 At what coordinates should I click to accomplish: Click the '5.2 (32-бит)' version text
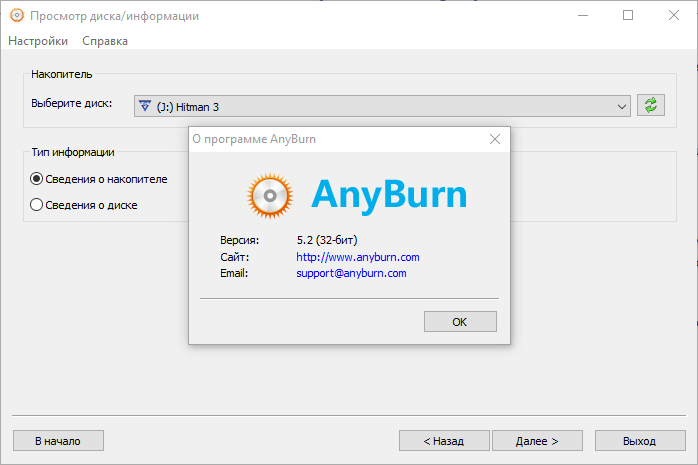(327, 240)
